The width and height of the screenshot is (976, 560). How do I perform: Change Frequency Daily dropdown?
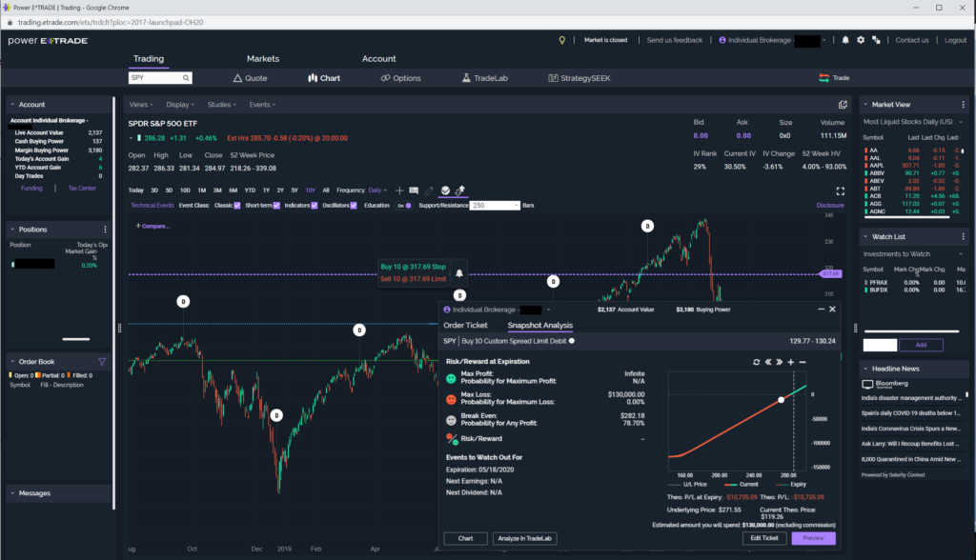pyautogui.click(x=377, y=190)
